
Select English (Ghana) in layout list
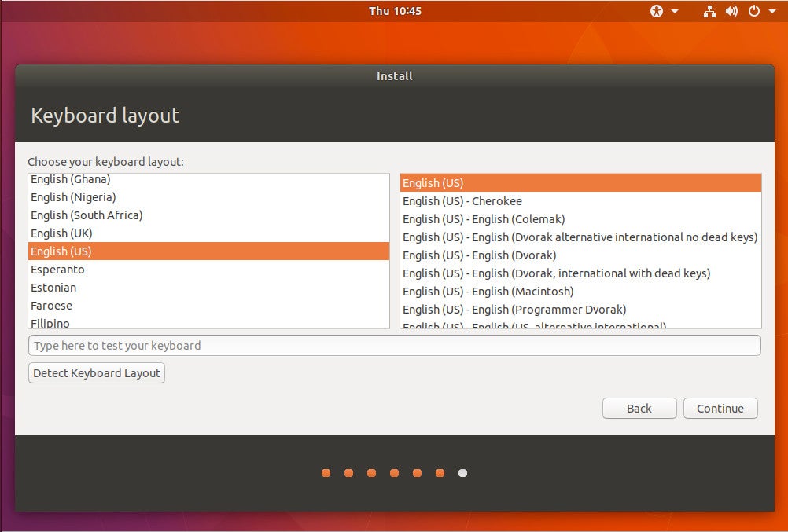tap(208, 179)
